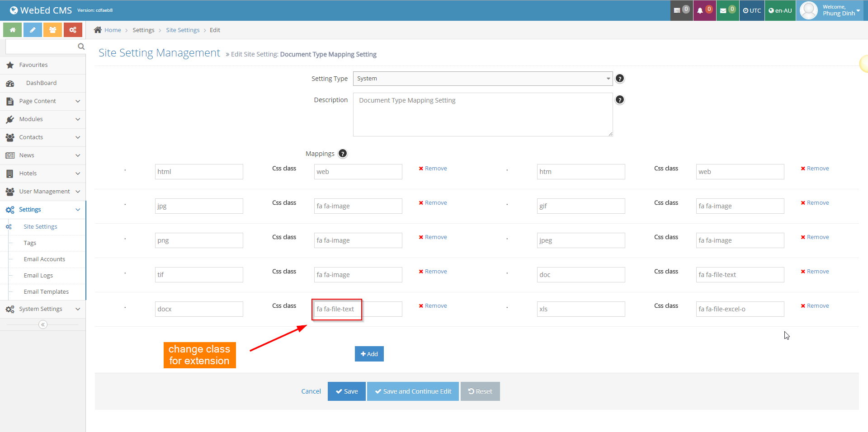Click help icon next to Setting Type

click(x=620, y=79)
